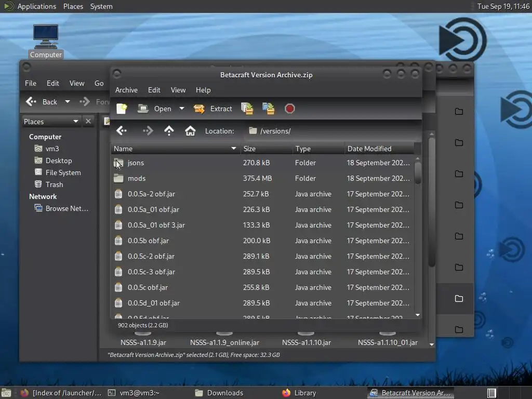Sort by the Size column header

click(x=267, y=149)
